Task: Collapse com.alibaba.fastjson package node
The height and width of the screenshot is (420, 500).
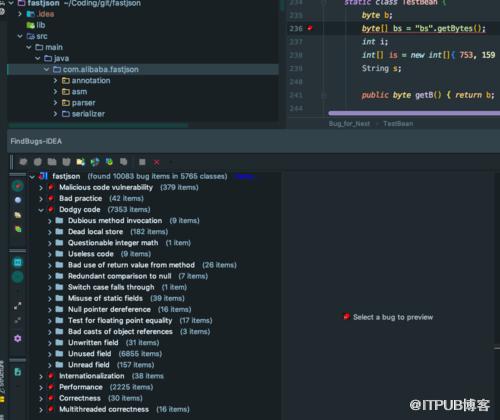Action: [x=46, y=69]
